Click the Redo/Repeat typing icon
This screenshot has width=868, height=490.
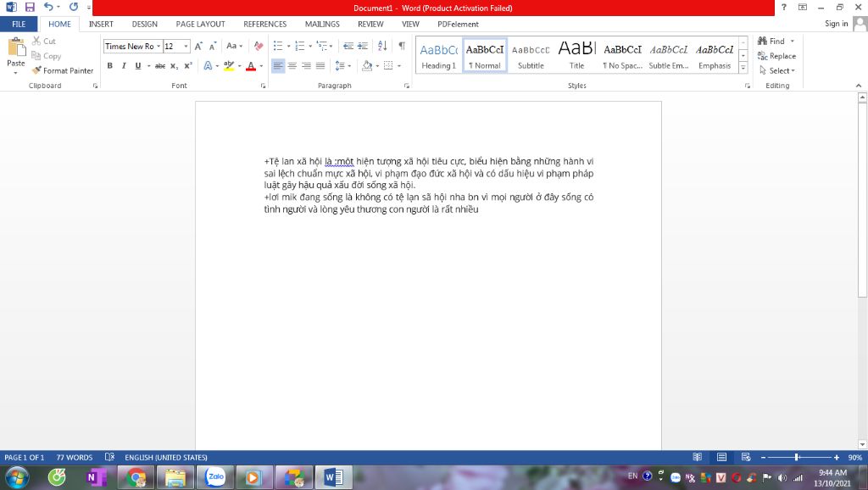coord(74,7)
